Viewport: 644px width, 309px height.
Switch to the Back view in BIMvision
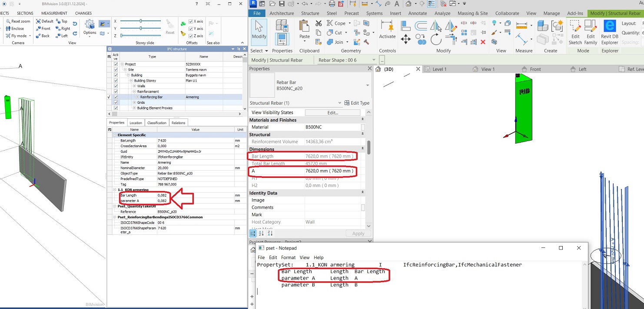pyautogui.click(x=43, y=36)
